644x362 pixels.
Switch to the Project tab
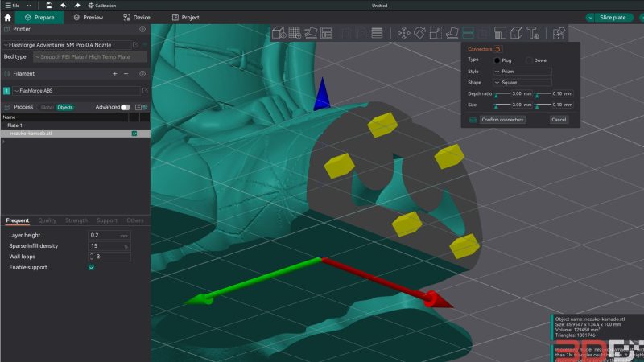click(x=186, y=17)
